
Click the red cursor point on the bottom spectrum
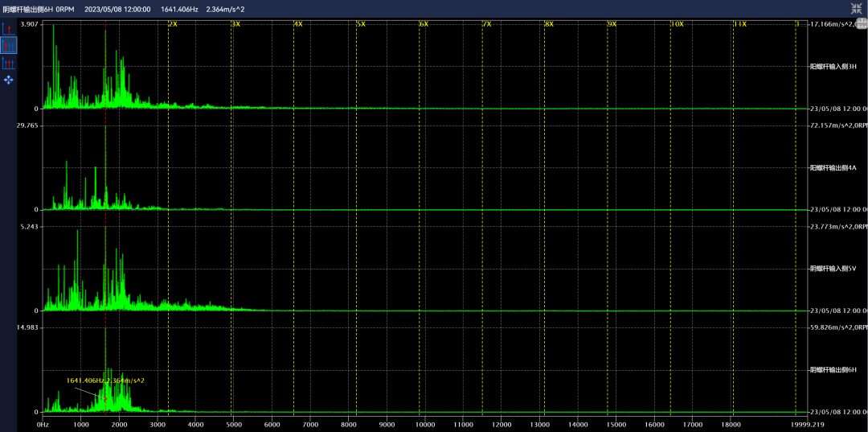105,399
